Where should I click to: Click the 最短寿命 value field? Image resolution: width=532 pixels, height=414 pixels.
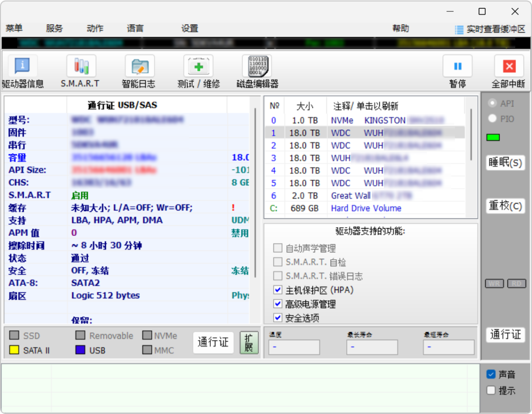449,347
